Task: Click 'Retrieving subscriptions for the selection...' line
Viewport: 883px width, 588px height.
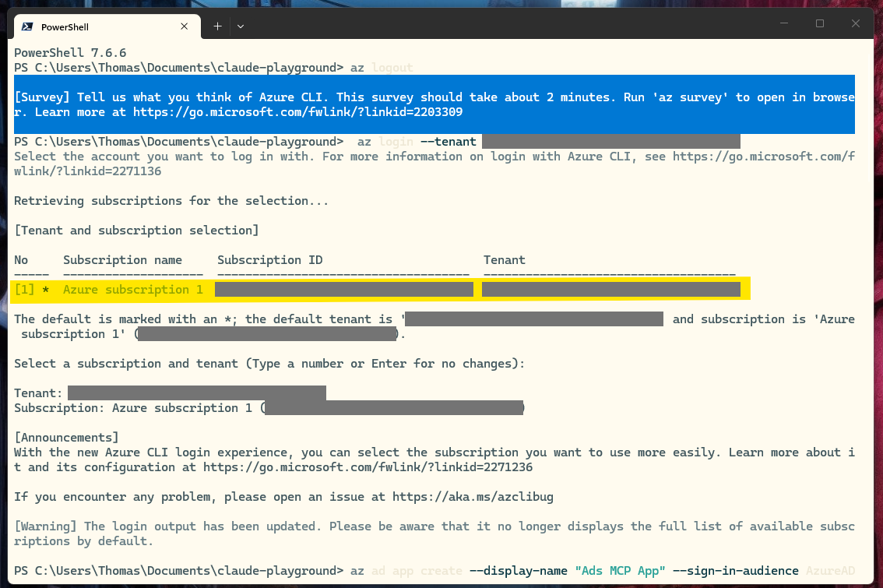Action: pyautogui.click(x=171, y=201)
